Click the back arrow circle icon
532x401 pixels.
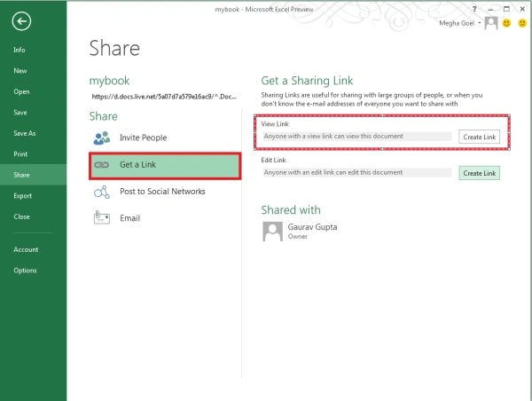pos(21,21)
